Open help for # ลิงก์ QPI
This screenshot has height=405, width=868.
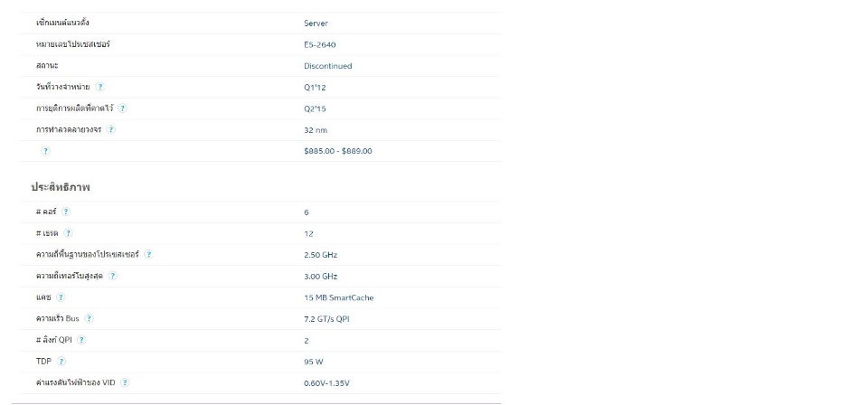coord(81,340)
